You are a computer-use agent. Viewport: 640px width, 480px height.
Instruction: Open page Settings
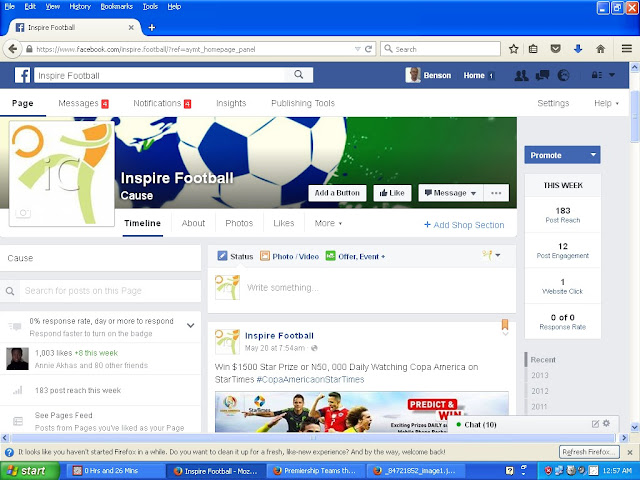pos(553,103)
